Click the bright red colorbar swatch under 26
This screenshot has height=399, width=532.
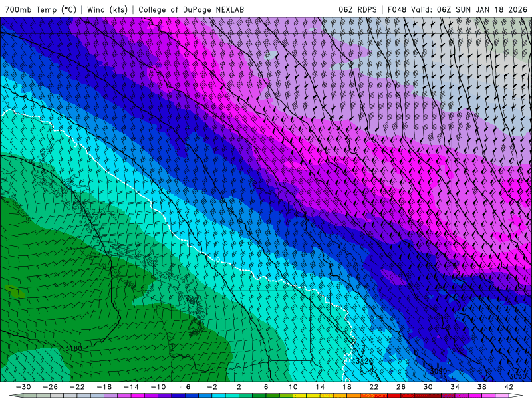coord(394,396)
